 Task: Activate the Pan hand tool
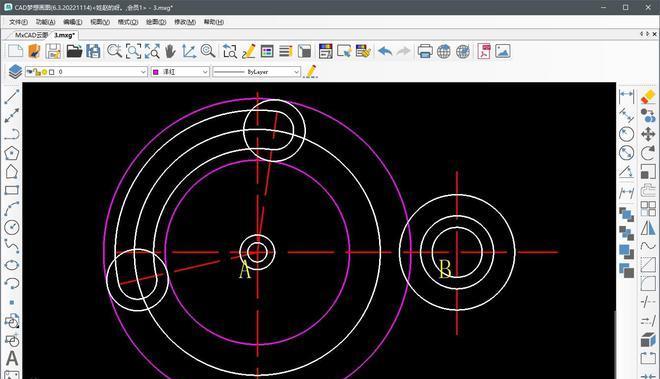click(170, 51)
